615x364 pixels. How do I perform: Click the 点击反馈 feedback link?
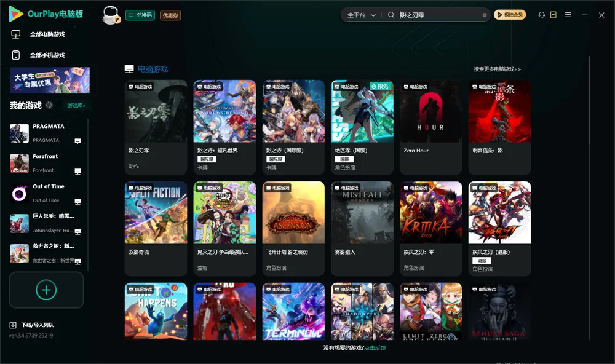click(x=375, y=347)
